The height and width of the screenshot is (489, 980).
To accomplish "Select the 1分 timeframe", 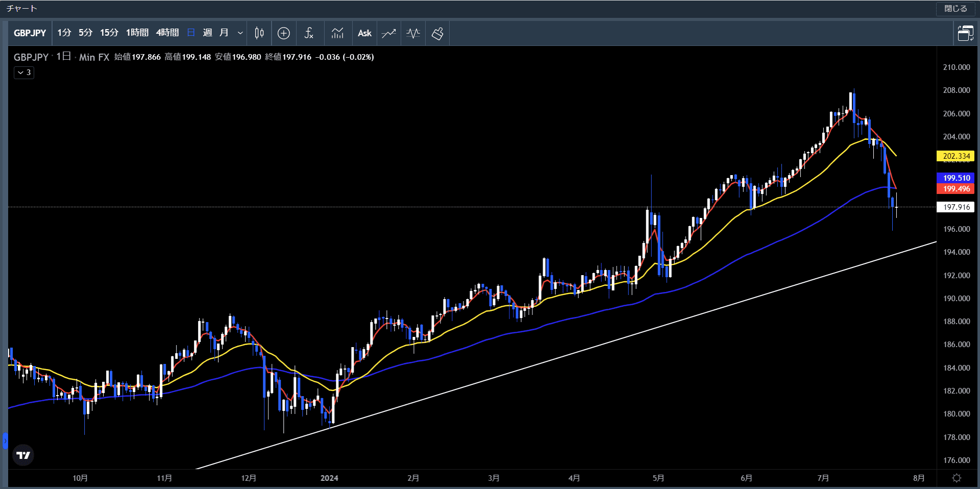I will pos(64,33).
